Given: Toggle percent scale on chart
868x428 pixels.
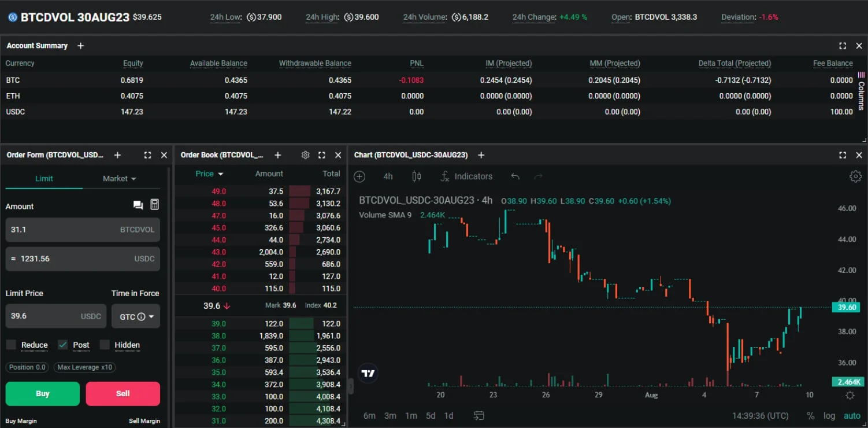Looking at the screenshot, I should [811, 415].
